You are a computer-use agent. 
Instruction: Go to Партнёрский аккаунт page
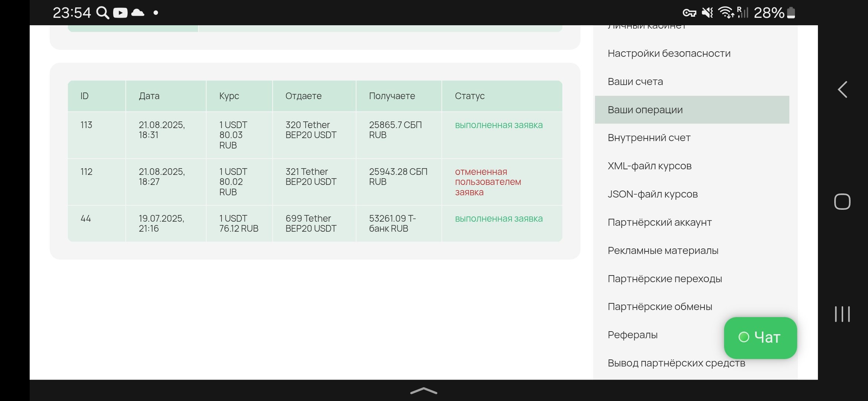point(660,222)
